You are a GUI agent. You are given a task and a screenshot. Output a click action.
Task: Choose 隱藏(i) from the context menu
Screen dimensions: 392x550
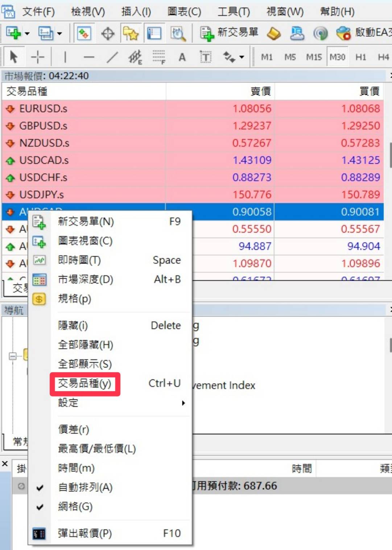click(x=110, y=325)
